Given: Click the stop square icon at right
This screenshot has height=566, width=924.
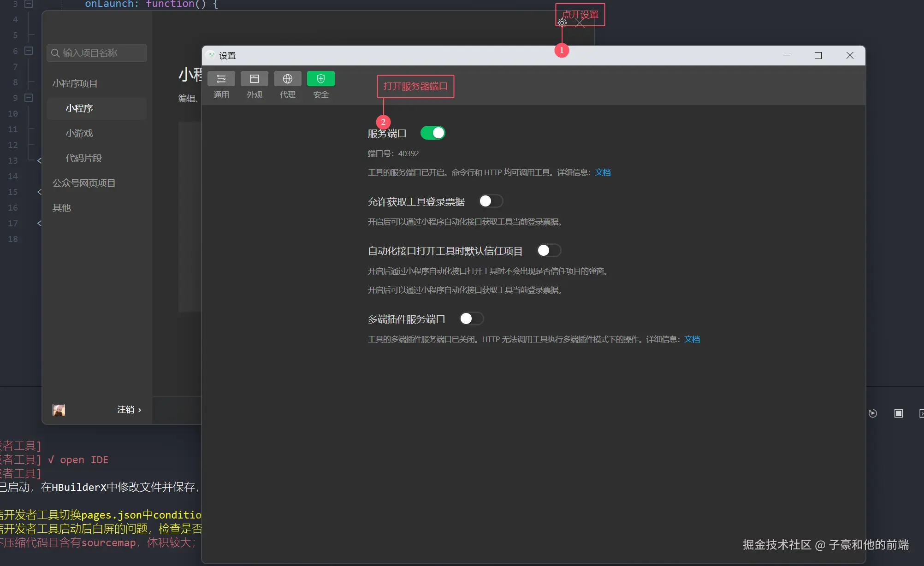Looking at the screenshot, I should (899, 413).
